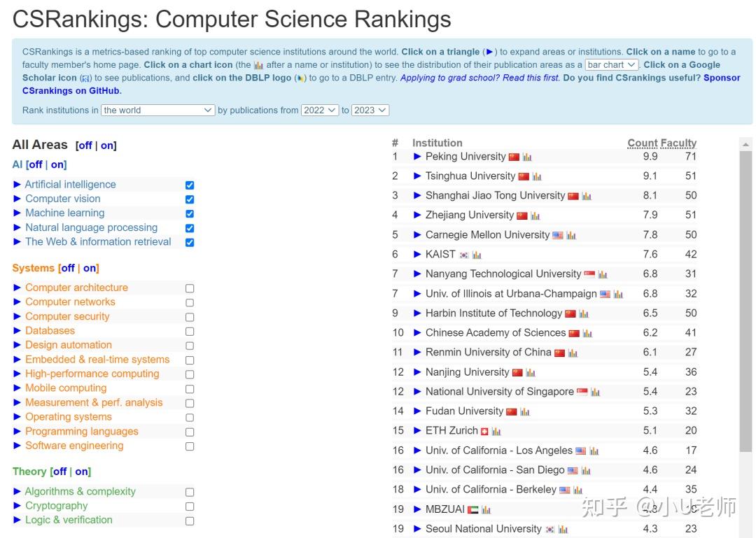Image resolution: width=756 pixels, height=538 pixels.
Task: Open Machine learning area link
Action: coord(64,213)
